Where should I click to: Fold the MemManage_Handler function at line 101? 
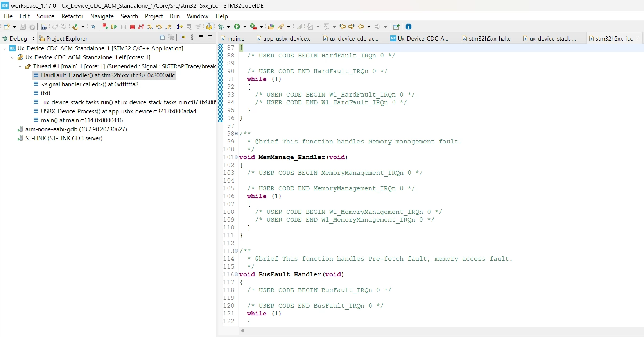236,157
